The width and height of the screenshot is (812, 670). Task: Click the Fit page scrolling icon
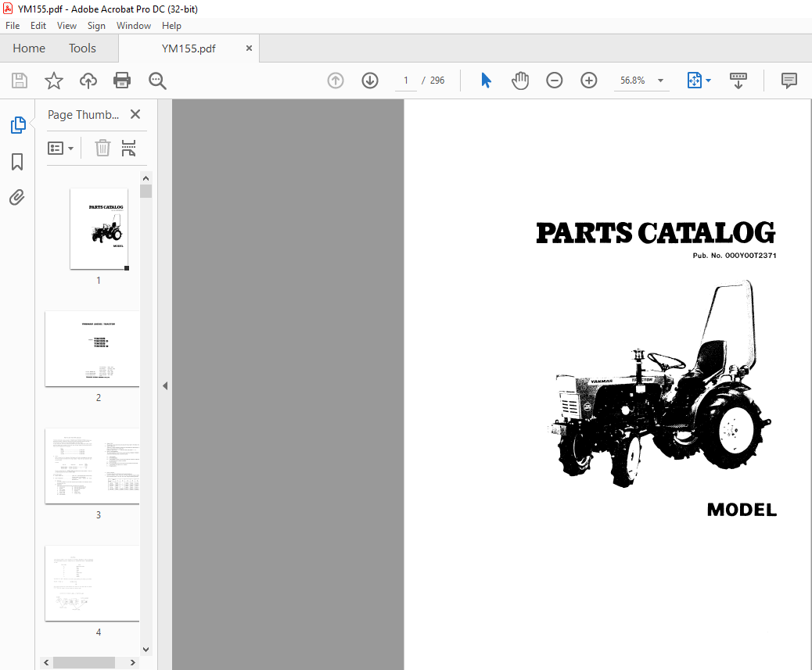[694, 81]
